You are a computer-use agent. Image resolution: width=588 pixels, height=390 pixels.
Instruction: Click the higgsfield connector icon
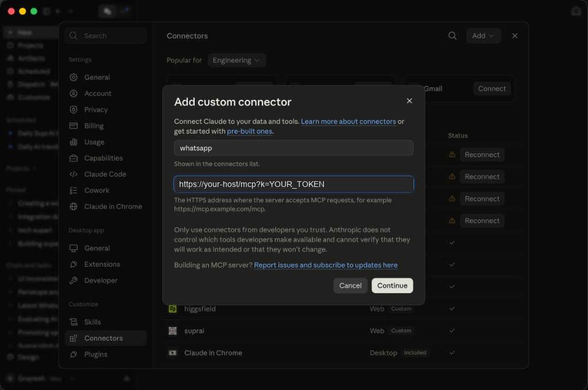[x=172, y=309]
